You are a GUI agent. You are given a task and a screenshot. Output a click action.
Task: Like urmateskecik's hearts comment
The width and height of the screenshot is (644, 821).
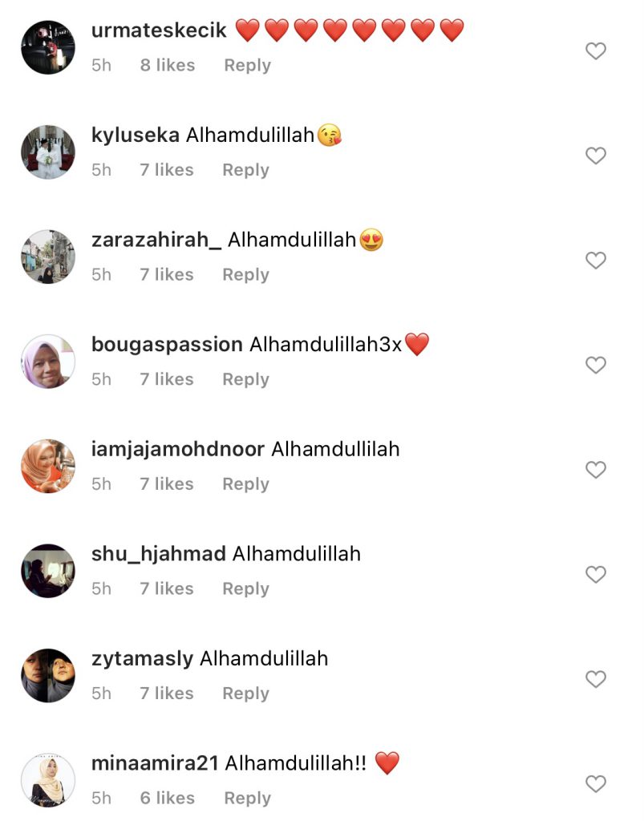click(x=595, y=51)
